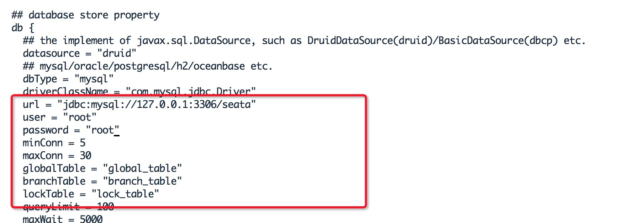Click the driverClassName setting line
The width and height of the screenshot is (644, 223).
139,91
